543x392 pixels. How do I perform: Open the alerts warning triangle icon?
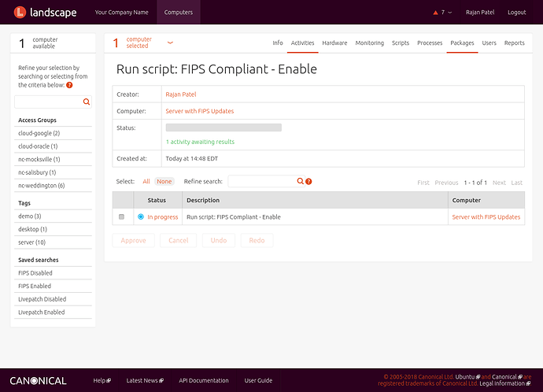[436, 13]
